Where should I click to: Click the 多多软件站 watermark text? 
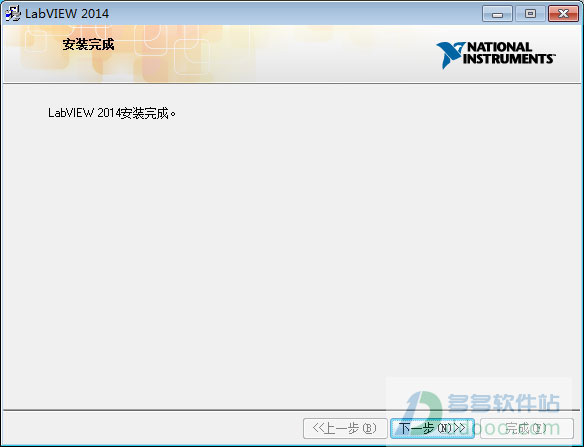tap(504, 403)
